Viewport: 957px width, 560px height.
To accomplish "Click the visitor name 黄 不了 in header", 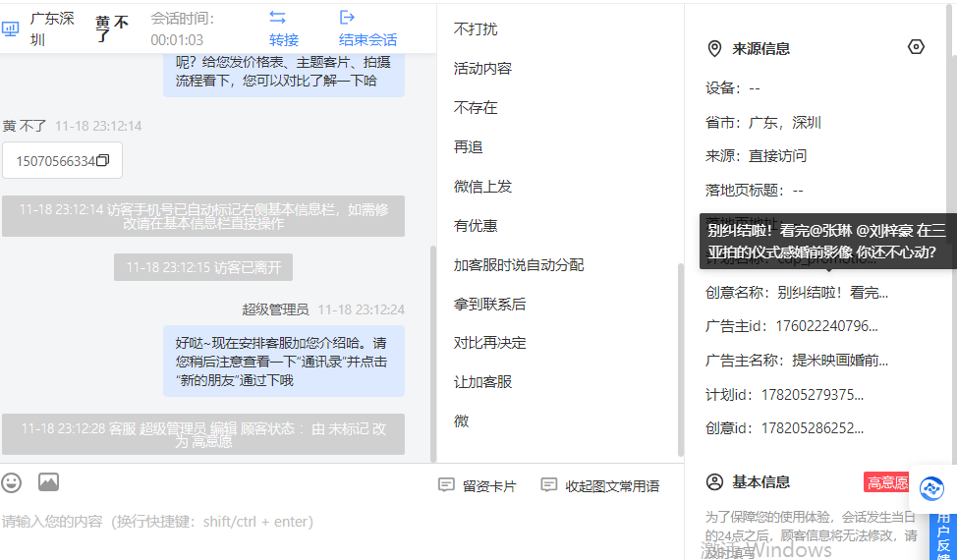I will click(x=112, y=28).
